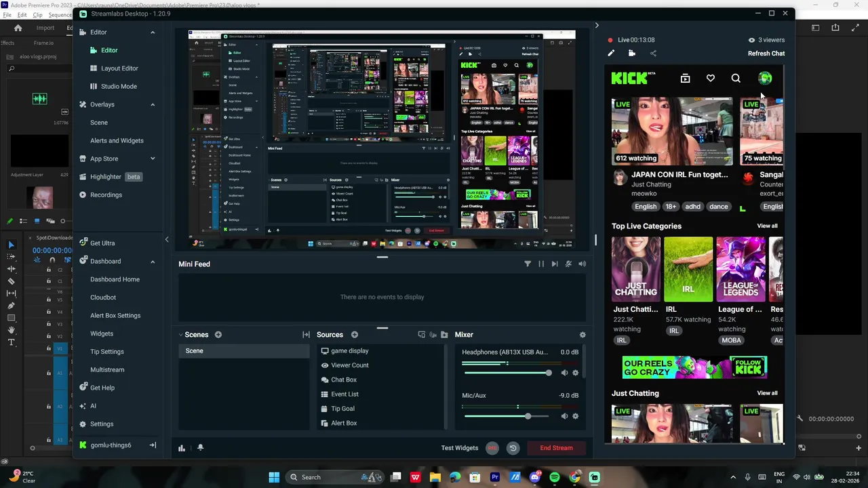Open Alerts and Widgets menu item
The width and height of the screenshot is (868, 488).
(x=117, y=141)
